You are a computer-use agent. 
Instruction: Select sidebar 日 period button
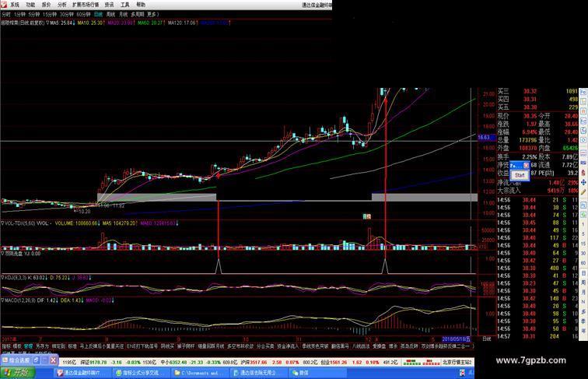tap(583, 273)
